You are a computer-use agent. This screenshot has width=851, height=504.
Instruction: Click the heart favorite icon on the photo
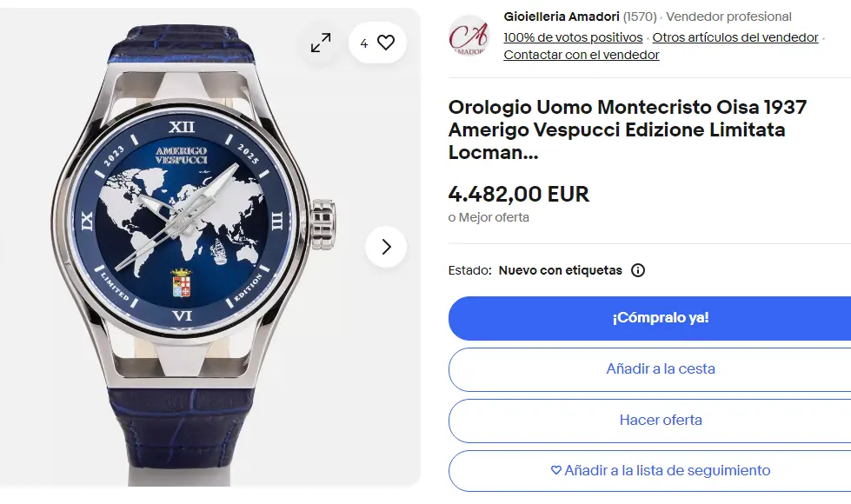[386, 43]
